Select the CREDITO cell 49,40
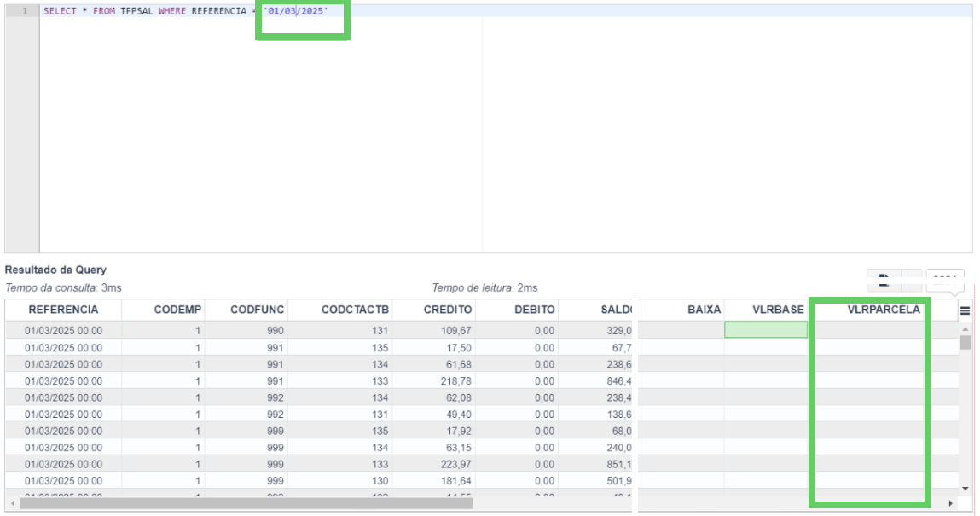 434,415
